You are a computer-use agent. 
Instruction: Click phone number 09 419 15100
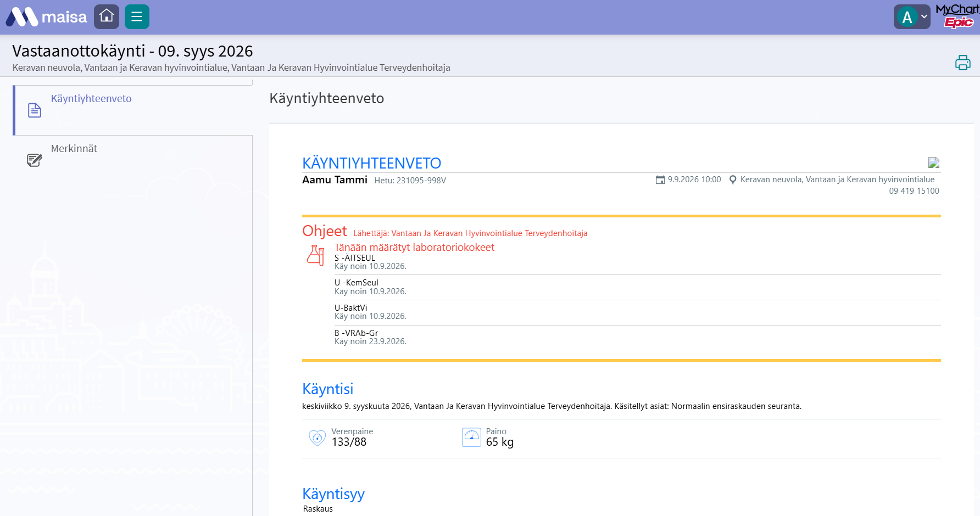coord(914,191)
